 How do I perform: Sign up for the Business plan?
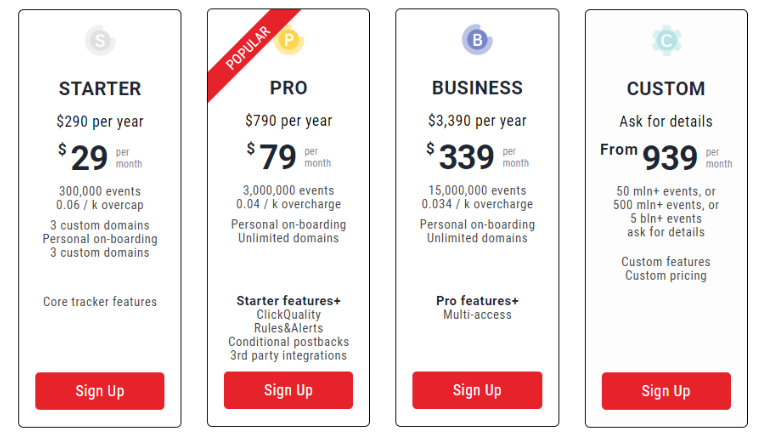[477, 390]
